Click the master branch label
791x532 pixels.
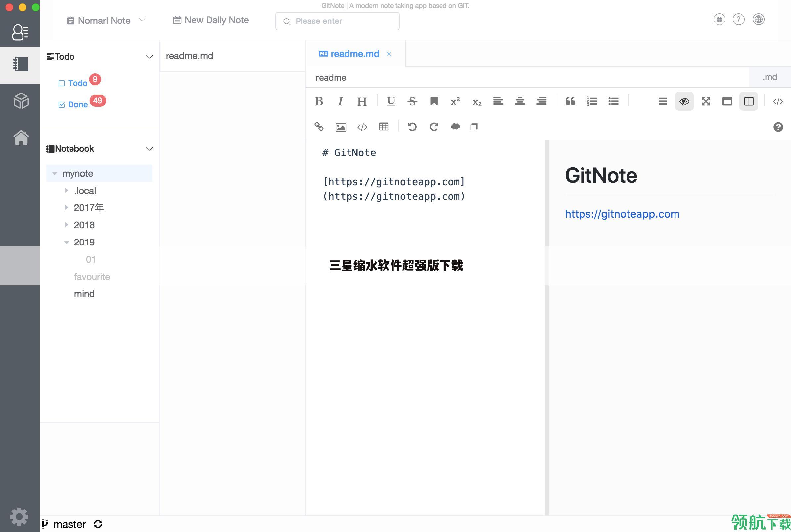(x=69, y=524)
